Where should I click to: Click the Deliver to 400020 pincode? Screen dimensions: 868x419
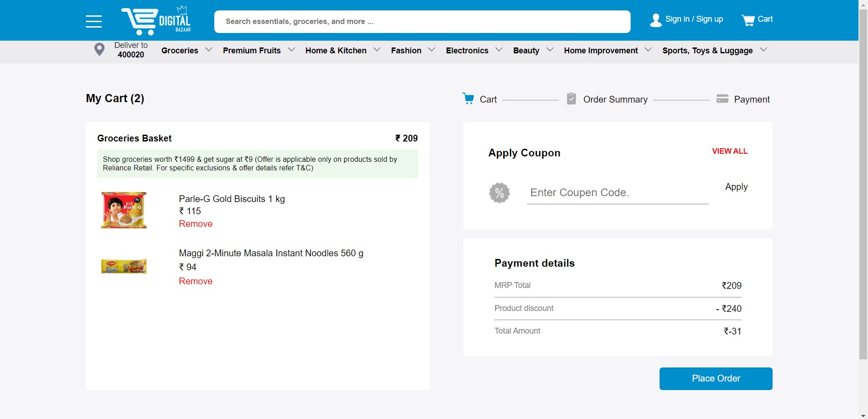coord(131,50)
